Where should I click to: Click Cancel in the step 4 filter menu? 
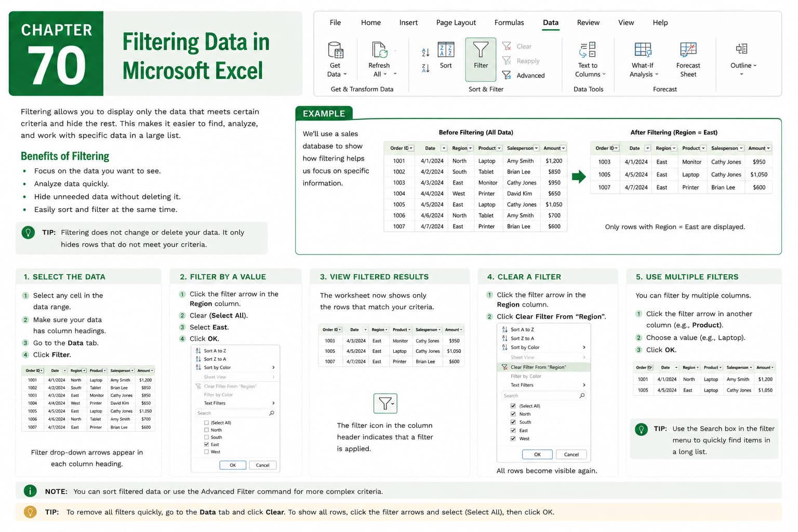(x=571, y=454)
